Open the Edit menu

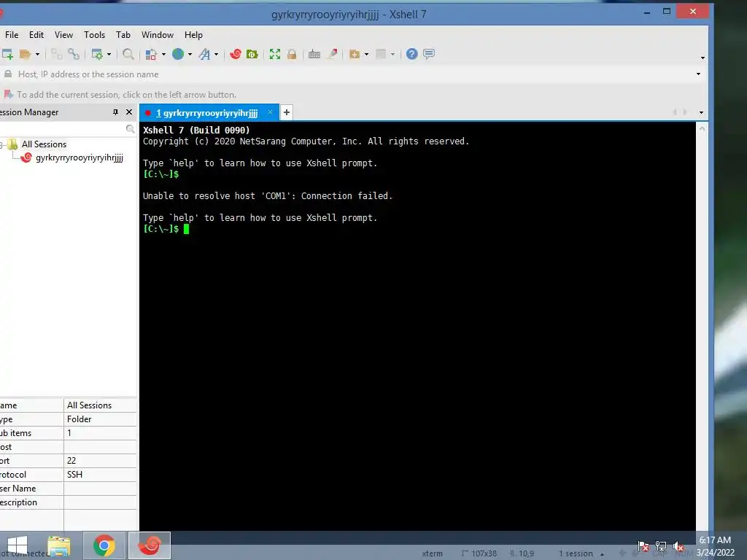pyautogui.click(x=36, y=35)
